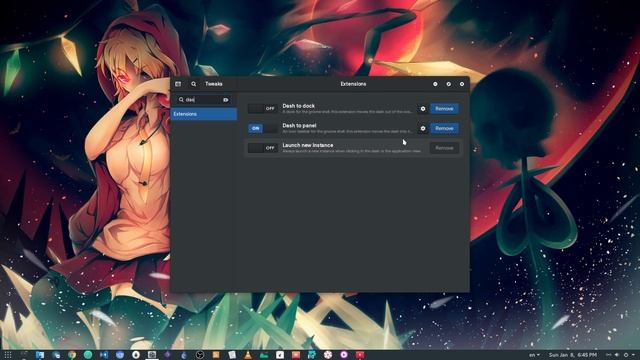Image resolution: width=640 pixels, height=360 pixels.
Task: Open the en input-language dropdown
Action: 534,355
